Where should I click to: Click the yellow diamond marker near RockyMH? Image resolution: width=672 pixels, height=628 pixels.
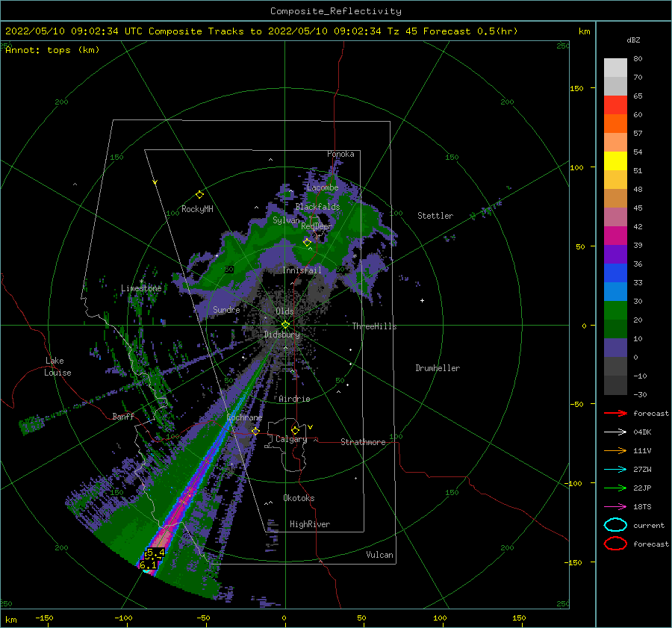(199, 195)
